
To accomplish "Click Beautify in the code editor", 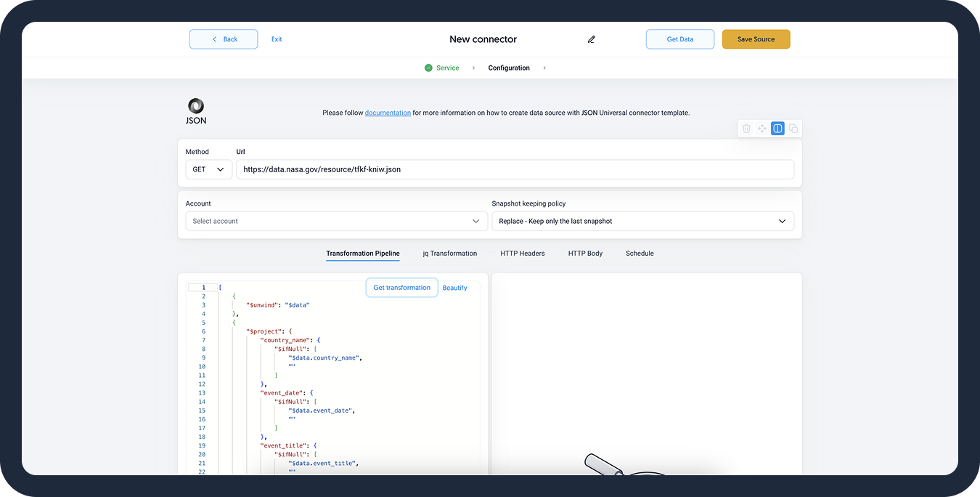I will coord(454,288).
